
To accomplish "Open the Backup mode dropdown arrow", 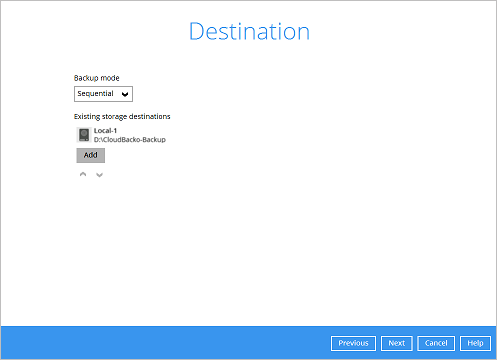I will point(125,94).
